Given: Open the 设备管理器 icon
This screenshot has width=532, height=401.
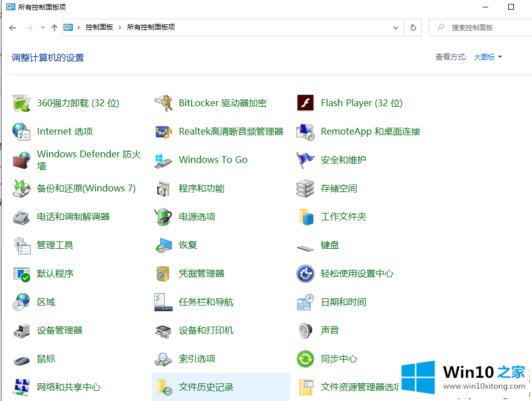Looking at the screenshot, I should click(x=22, y=330).
